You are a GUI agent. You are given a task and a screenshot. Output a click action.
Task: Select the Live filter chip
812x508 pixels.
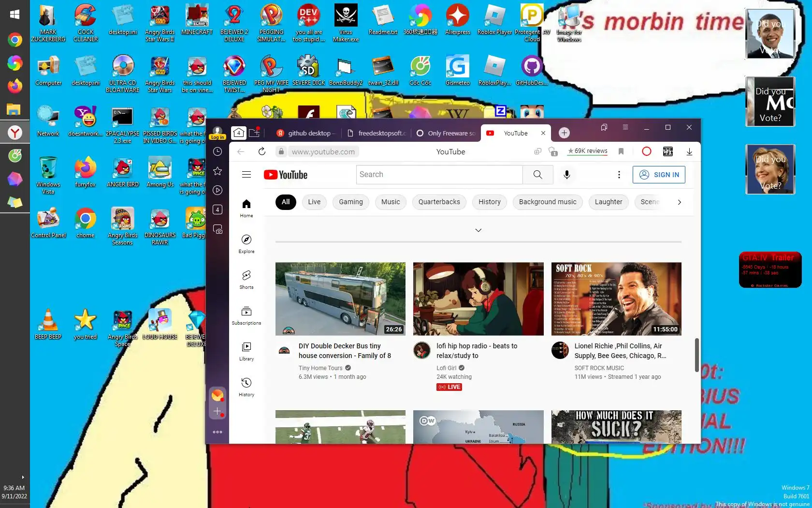314,202
